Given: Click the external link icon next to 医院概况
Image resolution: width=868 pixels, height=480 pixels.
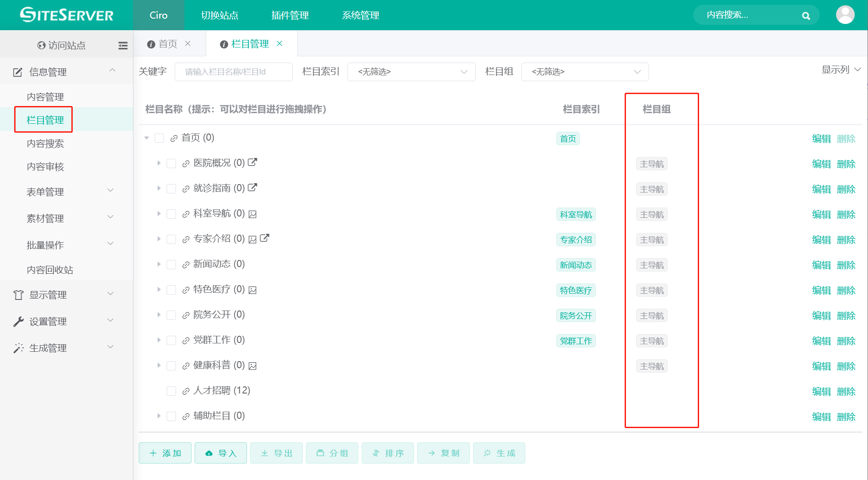Looking at the screenshot, I should [x=252, y=162].
